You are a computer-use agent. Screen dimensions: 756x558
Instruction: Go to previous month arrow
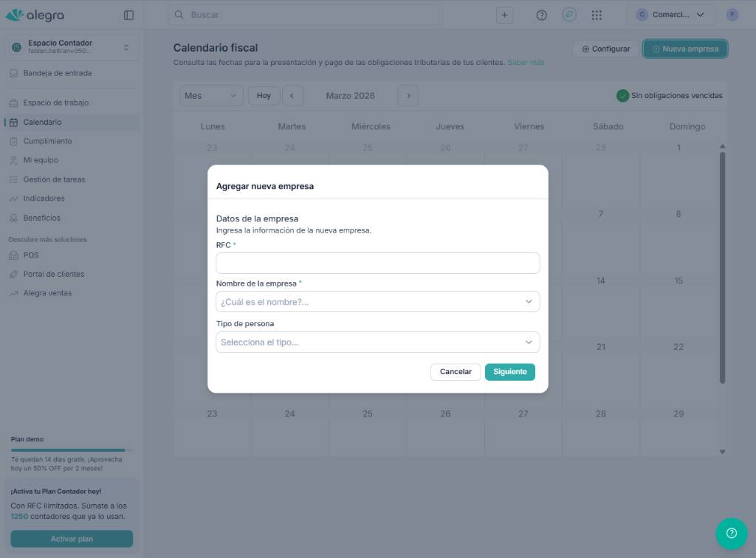[x=292, y=95]
